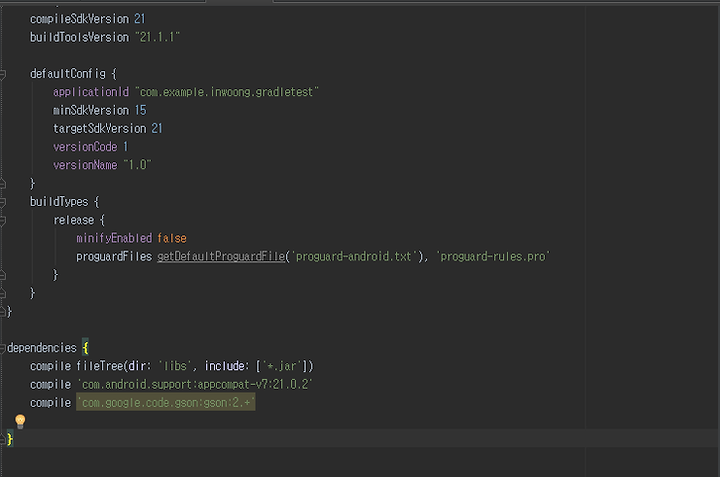Click the highlighted opening brace after dependencies
The image size is (720, 477).
(x=85, y=348)
